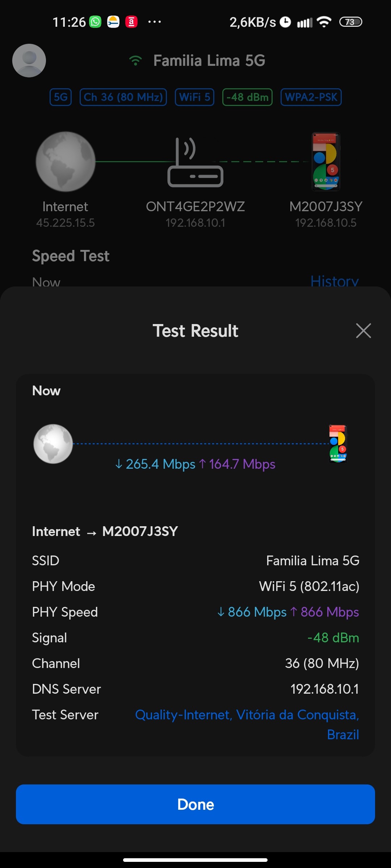Tap the green WiFi signal icon
The width and height of the screenshot is (391, 868).
(135, 60)
